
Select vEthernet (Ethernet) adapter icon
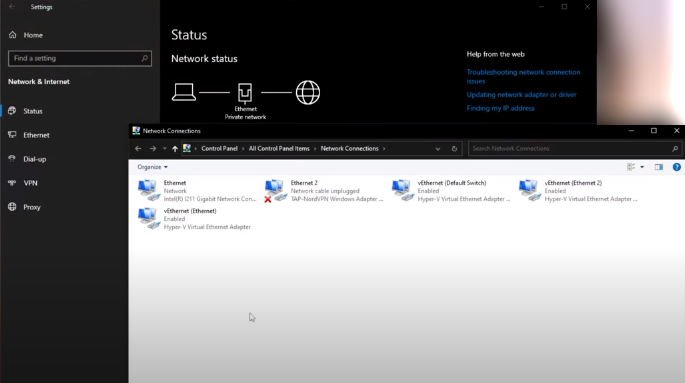(x=149, y=219)
